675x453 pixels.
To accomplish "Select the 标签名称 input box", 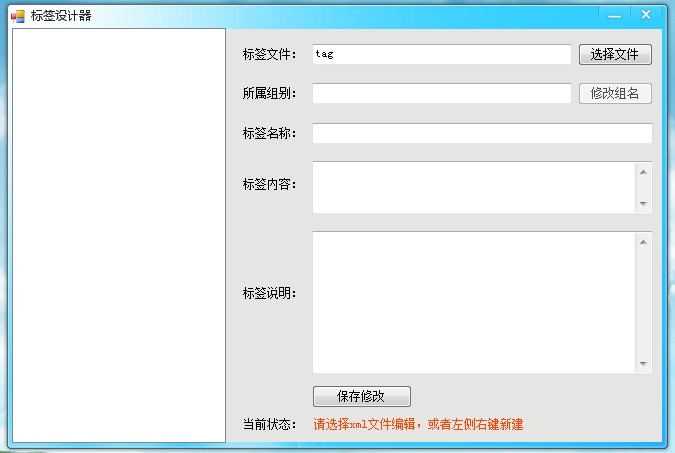I will point(481,133).
